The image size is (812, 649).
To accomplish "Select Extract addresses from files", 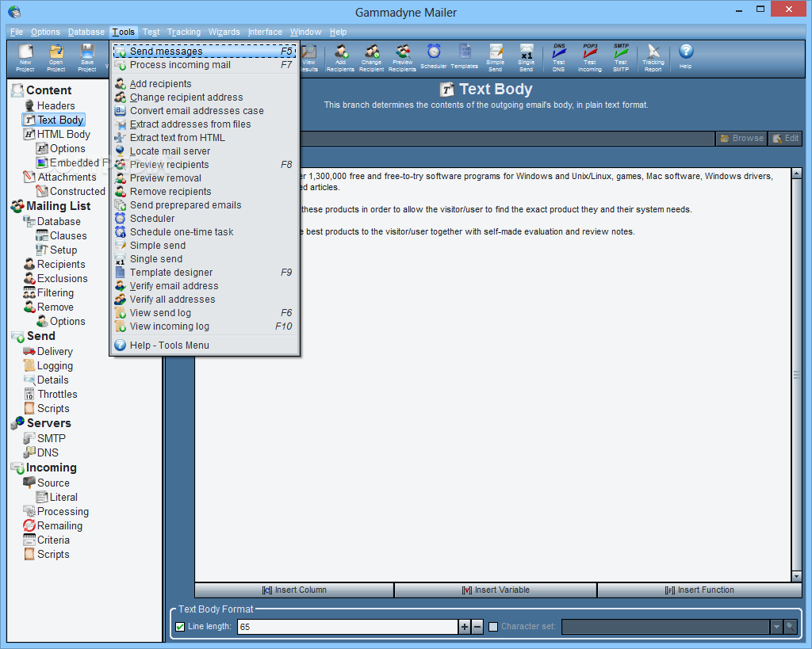I will point(205,124).
